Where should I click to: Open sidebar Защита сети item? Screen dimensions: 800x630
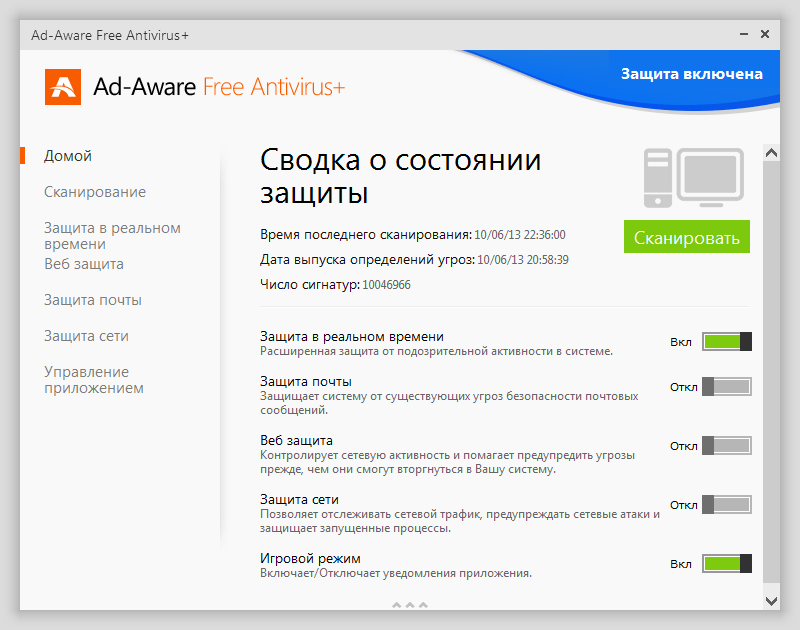pyautogui.click(x=86, y=336)
